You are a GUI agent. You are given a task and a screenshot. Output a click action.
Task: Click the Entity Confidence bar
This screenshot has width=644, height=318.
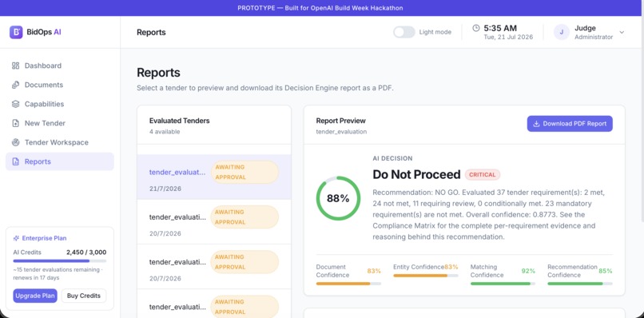click(x=426, y=276)
